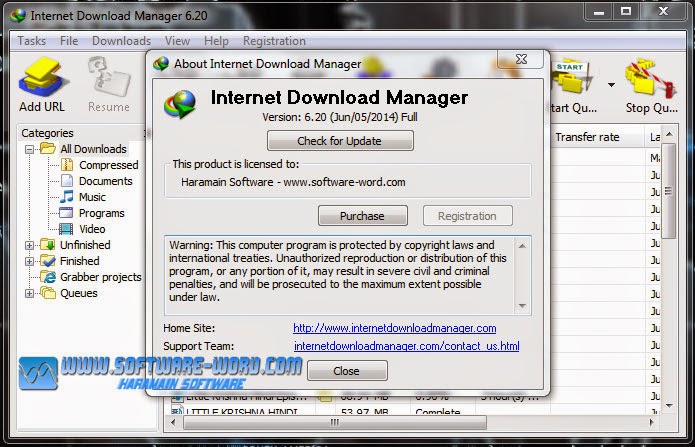
Task: Open the View menu
Action: [x=177, y=41]
